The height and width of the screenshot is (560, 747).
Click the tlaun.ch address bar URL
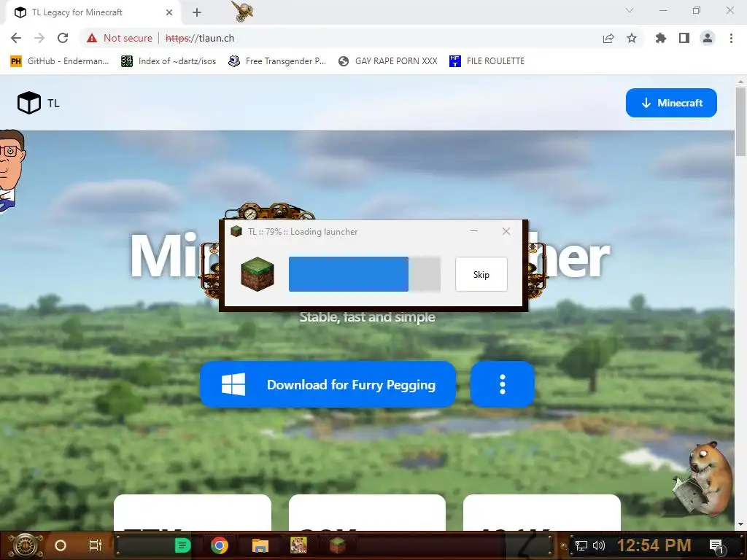click(x=200, y=38)
